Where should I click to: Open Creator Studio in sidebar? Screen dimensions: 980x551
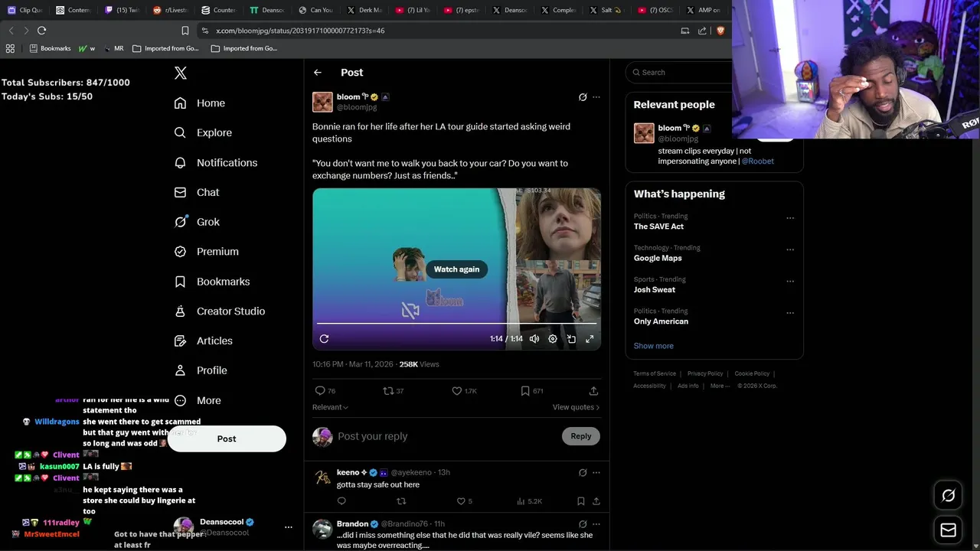(220, 311)
